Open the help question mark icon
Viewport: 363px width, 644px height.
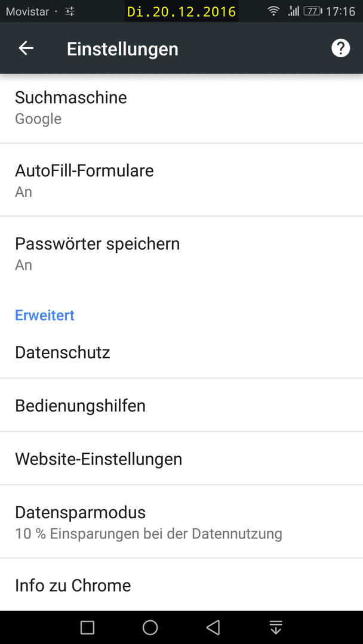(340, 48)
